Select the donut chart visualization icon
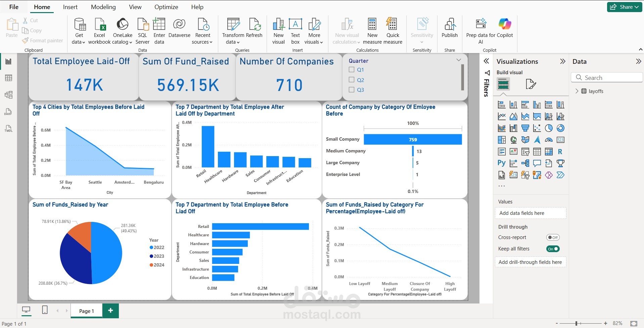Image resolution: width=644 pixels, height=328 pixels. 560,128
